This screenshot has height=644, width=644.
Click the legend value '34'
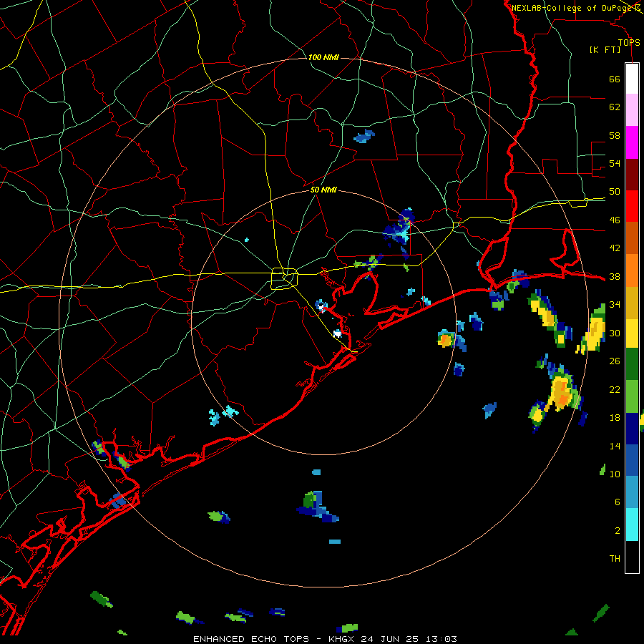coord(615,305)
